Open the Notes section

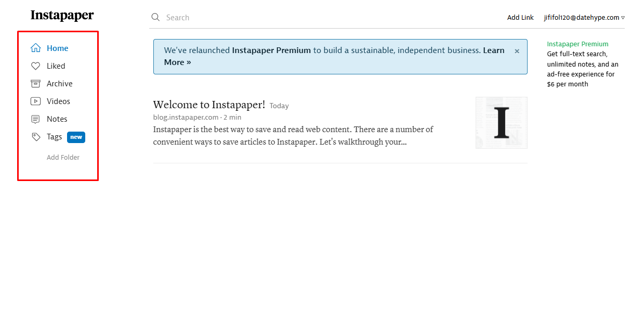(x=57, y=119)
